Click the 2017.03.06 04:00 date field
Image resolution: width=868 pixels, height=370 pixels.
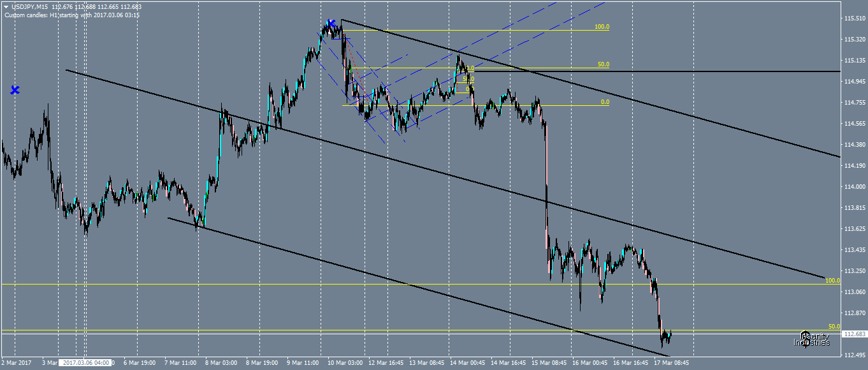[84, 362]
